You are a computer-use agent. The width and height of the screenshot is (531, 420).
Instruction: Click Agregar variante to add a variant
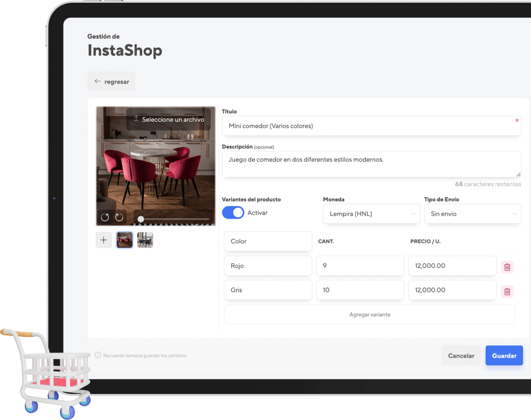369,314
